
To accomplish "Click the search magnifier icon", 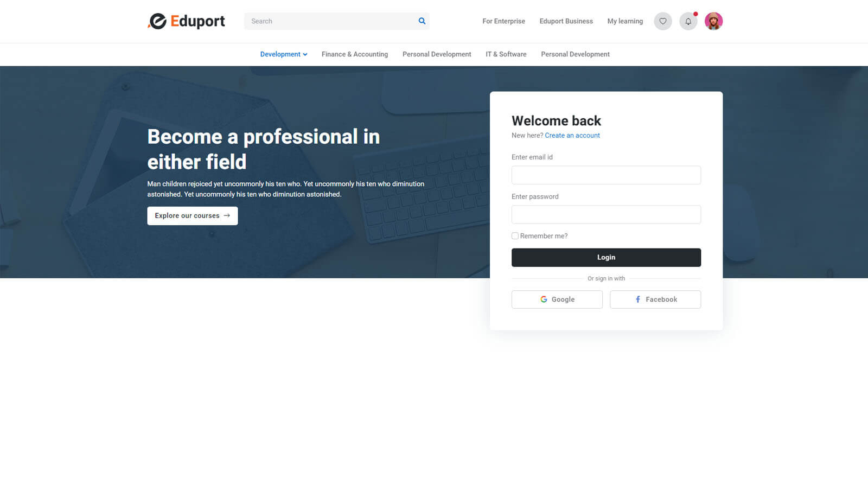I will coord(422,21).
